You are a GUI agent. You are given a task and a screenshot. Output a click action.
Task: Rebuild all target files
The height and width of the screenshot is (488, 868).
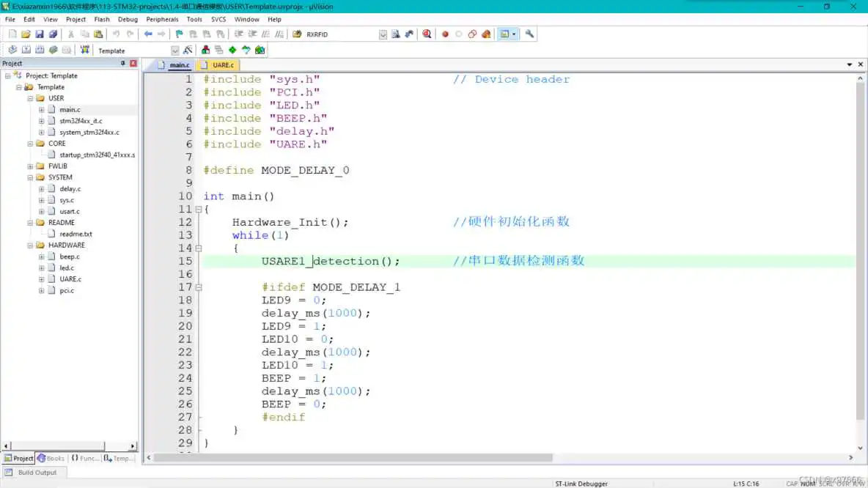39,50
